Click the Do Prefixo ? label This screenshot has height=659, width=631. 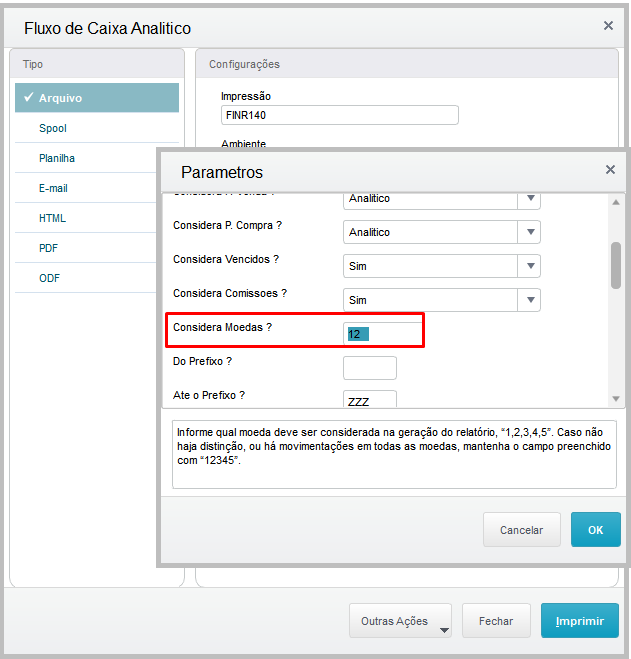point(202,361)
